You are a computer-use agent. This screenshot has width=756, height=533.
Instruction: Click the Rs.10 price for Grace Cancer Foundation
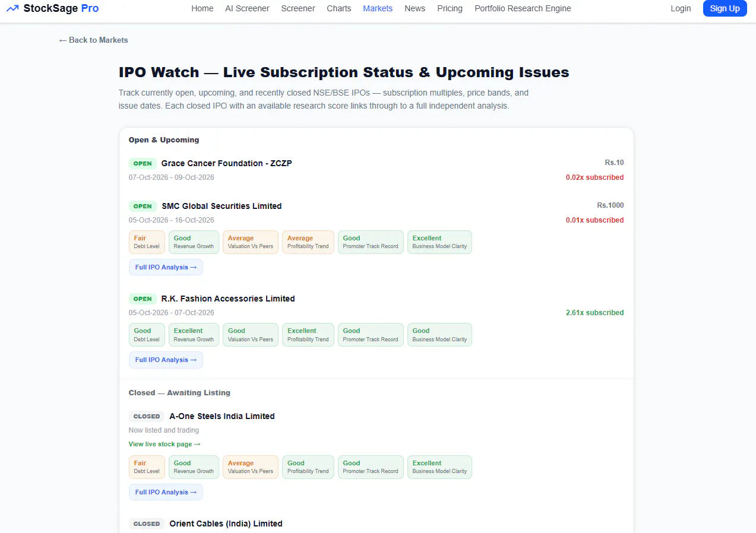(x=615, y=163)
